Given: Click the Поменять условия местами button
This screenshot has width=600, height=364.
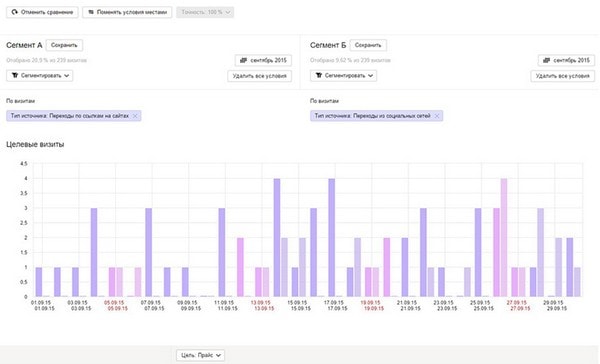Looking at the screenshot, I should tap(127, 12).
